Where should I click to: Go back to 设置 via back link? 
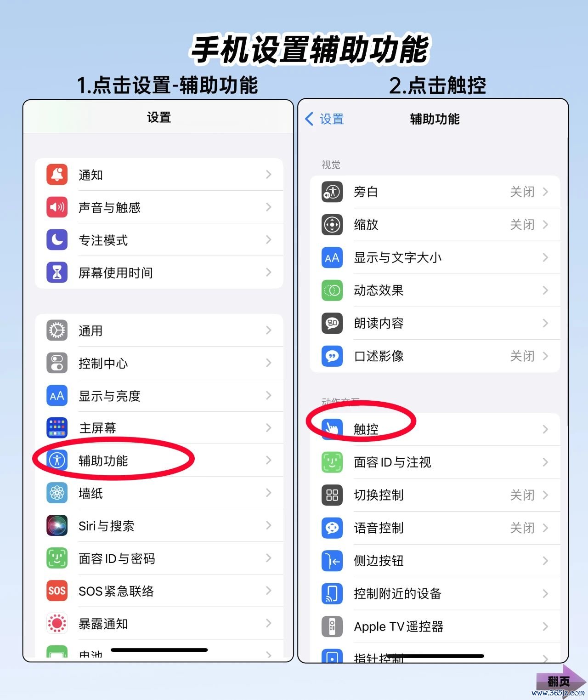[325, 119]
